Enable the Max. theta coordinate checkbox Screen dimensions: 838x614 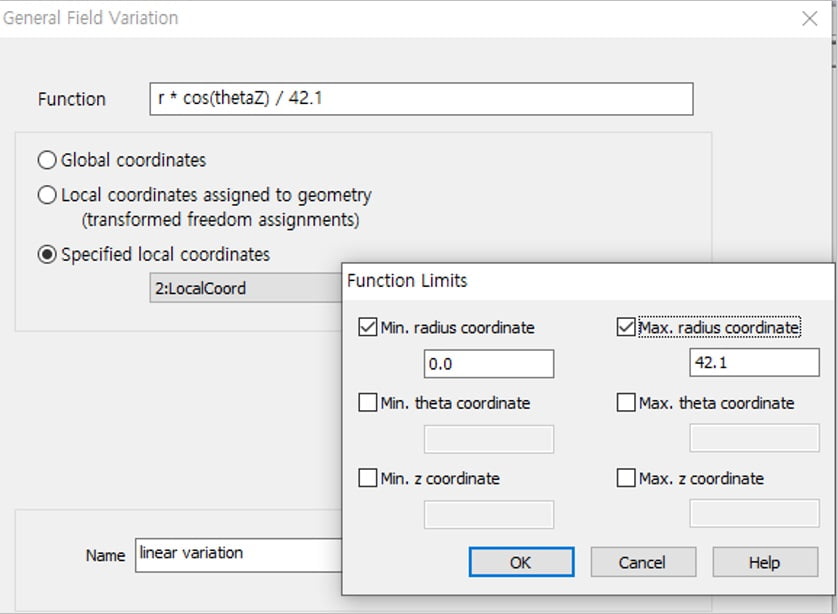[x=626, y=403]
